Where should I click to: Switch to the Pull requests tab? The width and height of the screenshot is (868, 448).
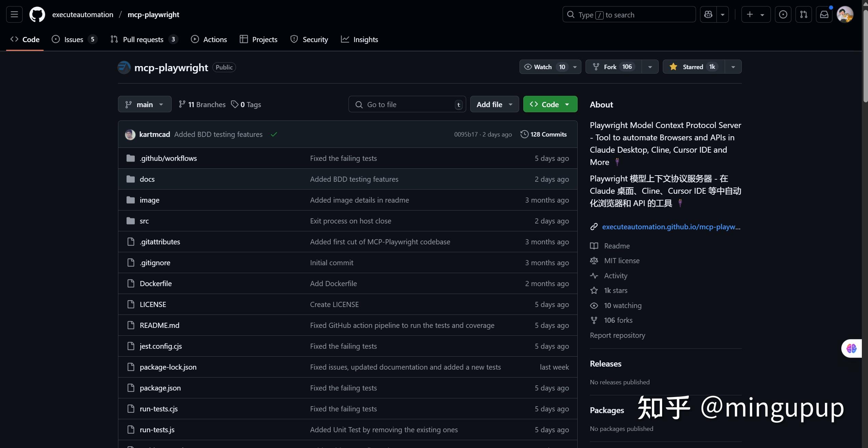click(143, 39)
